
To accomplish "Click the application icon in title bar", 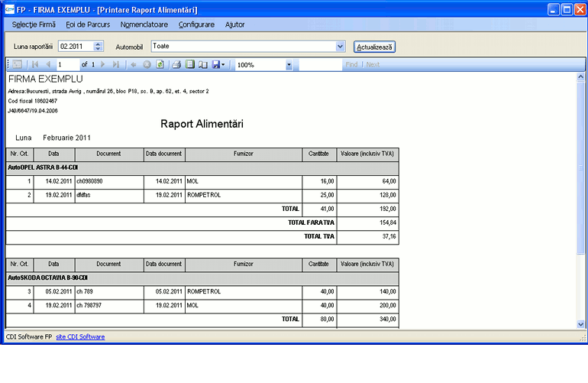I will tap(10, 9).
